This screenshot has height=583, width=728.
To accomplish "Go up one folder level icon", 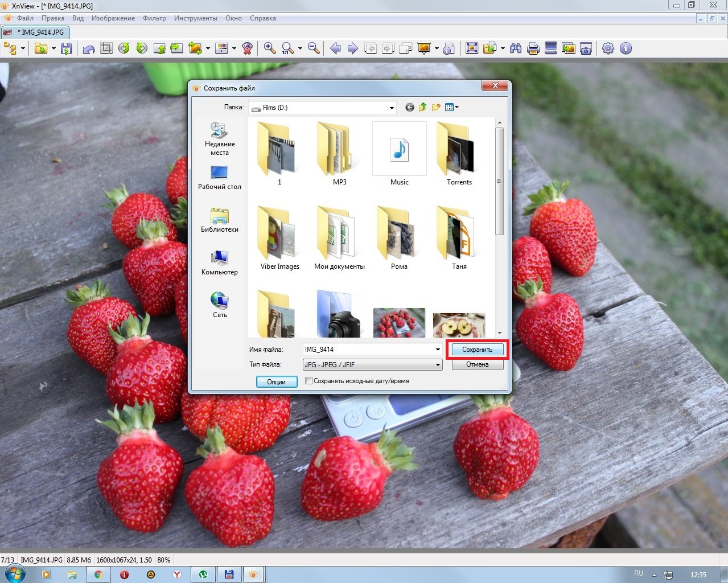I will tap(422, 108).
